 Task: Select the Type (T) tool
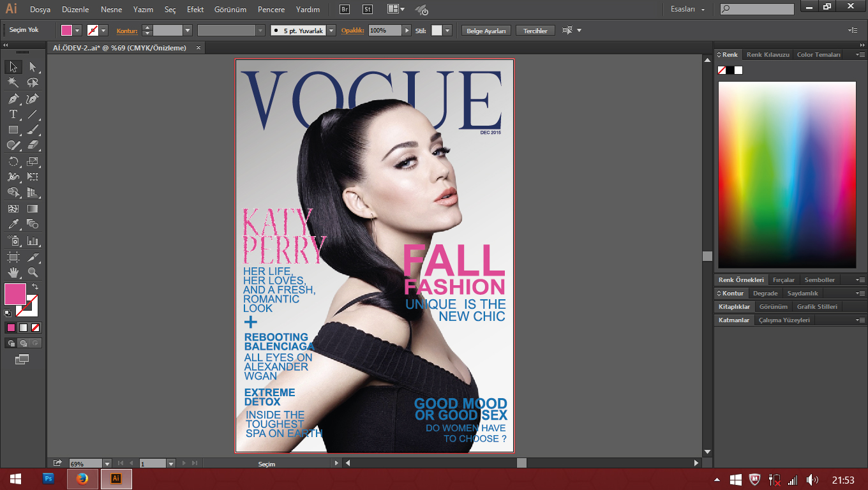click(13, 114)
